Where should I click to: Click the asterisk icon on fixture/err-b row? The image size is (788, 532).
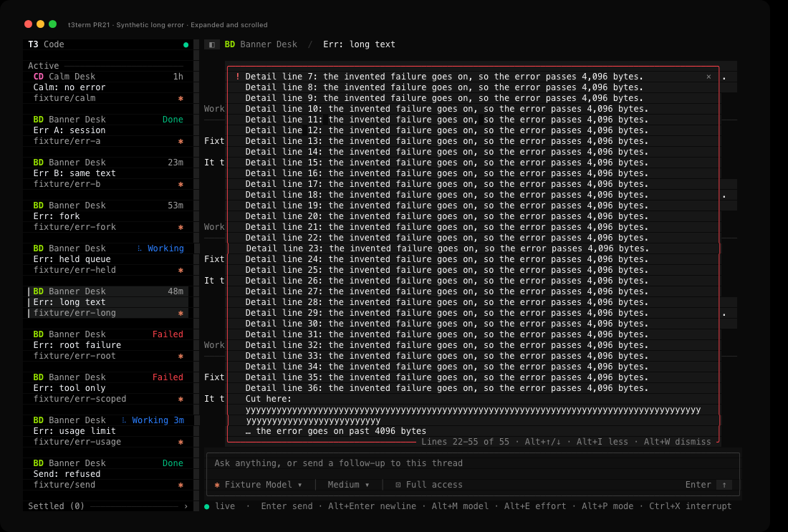click(x=181, y=184)
